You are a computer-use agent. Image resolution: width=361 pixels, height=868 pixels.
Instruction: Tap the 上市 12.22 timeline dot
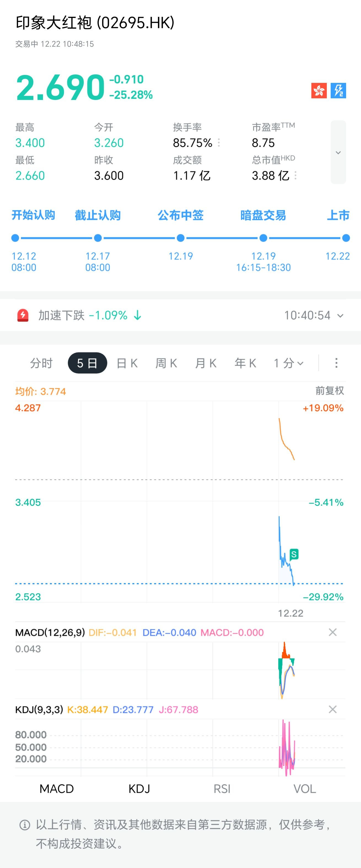[346, 238]
